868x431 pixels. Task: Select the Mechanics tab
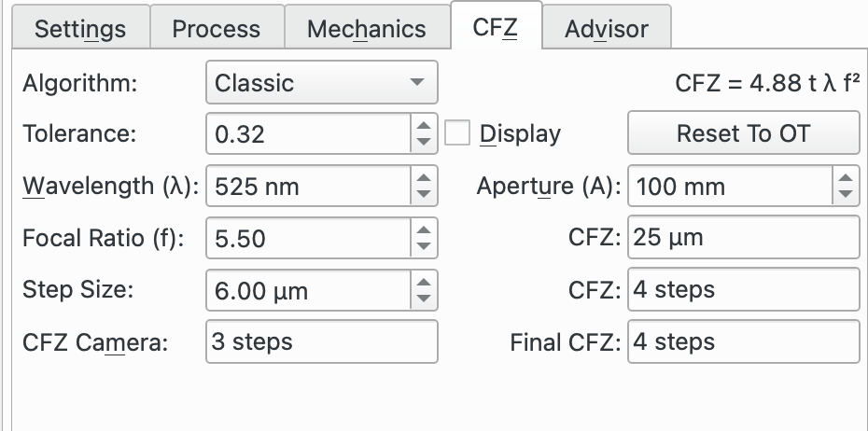[x=367, y=29]
